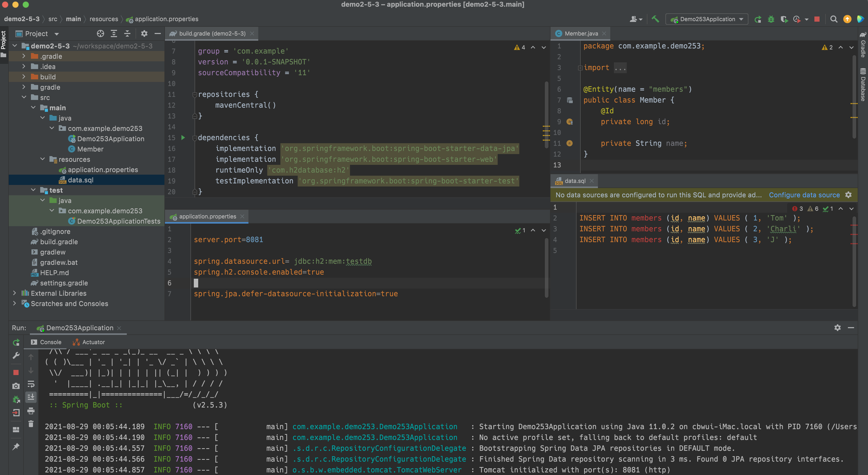This screenshot has height=475, width=868.
Task: Switch to the Actuator tab
Action: pos(89,342)
